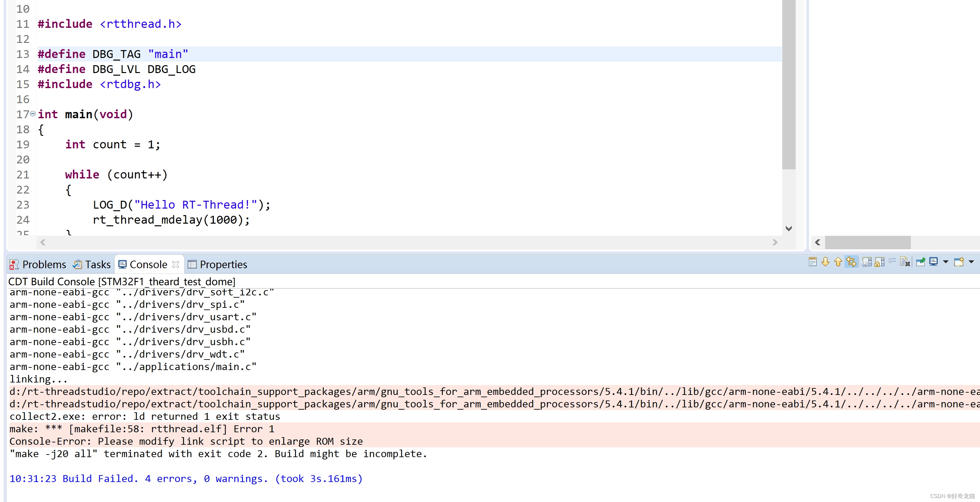This screenshot has height=502, width=980.
Task: Click the right panel horizontal scrollbar thumb
Action: click(868, 242)
